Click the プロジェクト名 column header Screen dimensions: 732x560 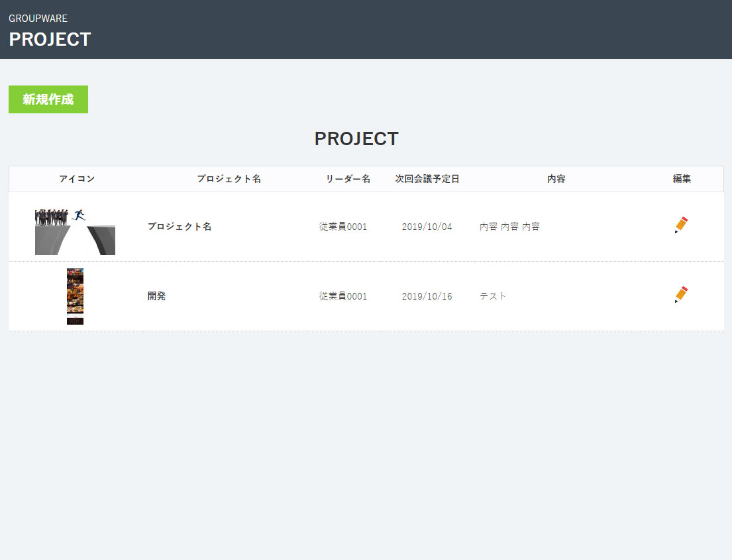[229, 179]
